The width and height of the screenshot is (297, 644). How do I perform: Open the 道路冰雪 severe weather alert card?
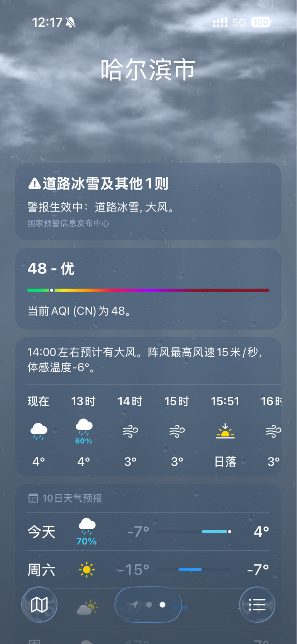pos(148,201)
